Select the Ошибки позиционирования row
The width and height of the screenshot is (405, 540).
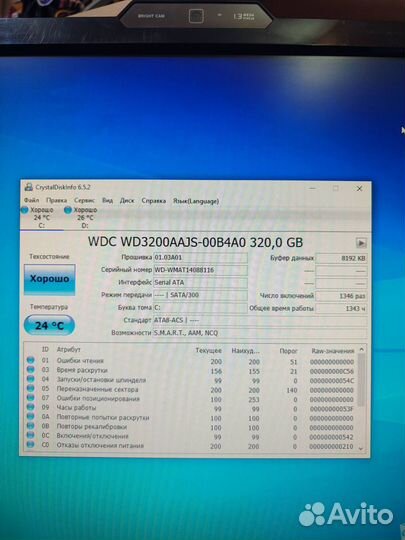(x=190, y=399)
